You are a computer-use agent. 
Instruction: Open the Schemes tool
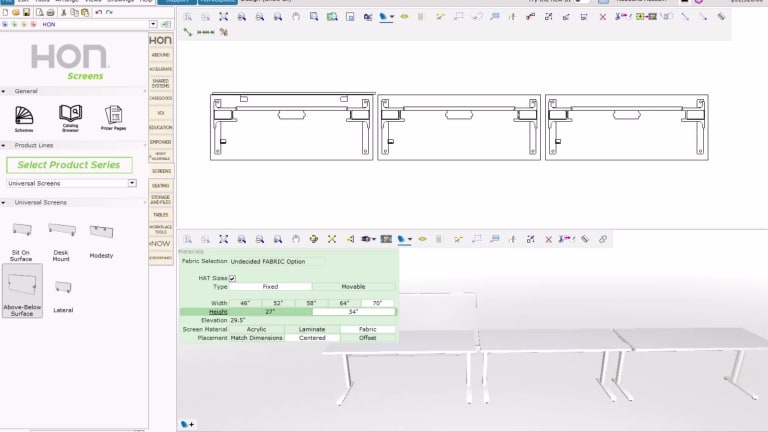pyautogui.click(x=24, y=119)
